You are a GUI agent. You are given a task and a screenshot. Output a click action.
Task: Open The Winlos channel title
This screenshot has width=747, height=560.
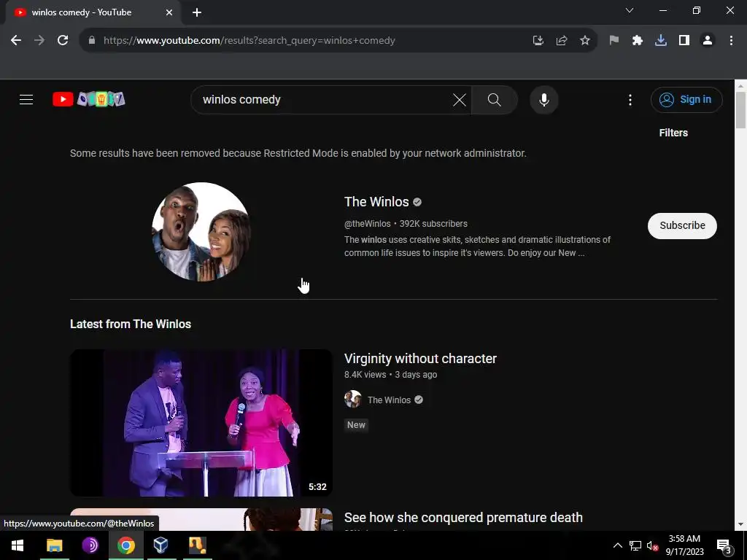pyautogui.click(x=376, y=202)
